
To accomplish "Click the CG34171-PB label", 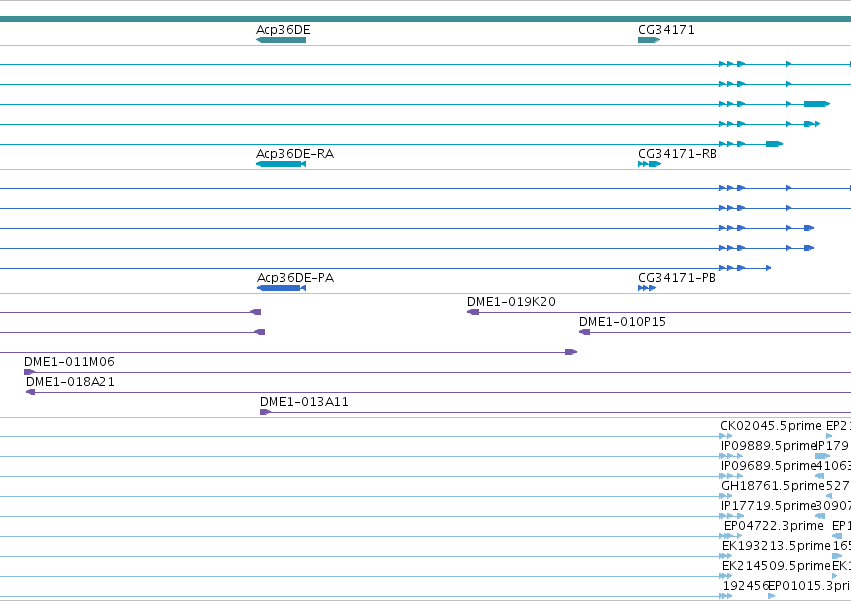I will tap(677, 278).
